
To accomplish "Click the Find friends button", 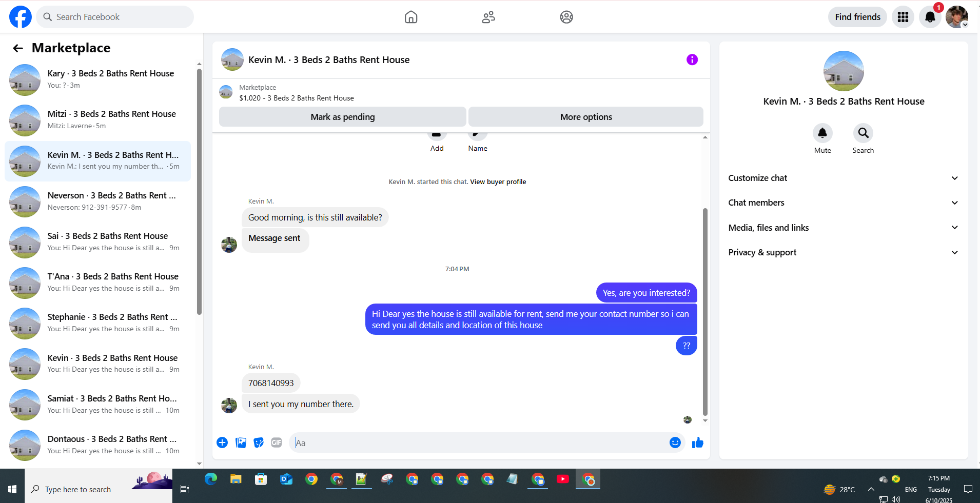I will click(x=857, y=17).
